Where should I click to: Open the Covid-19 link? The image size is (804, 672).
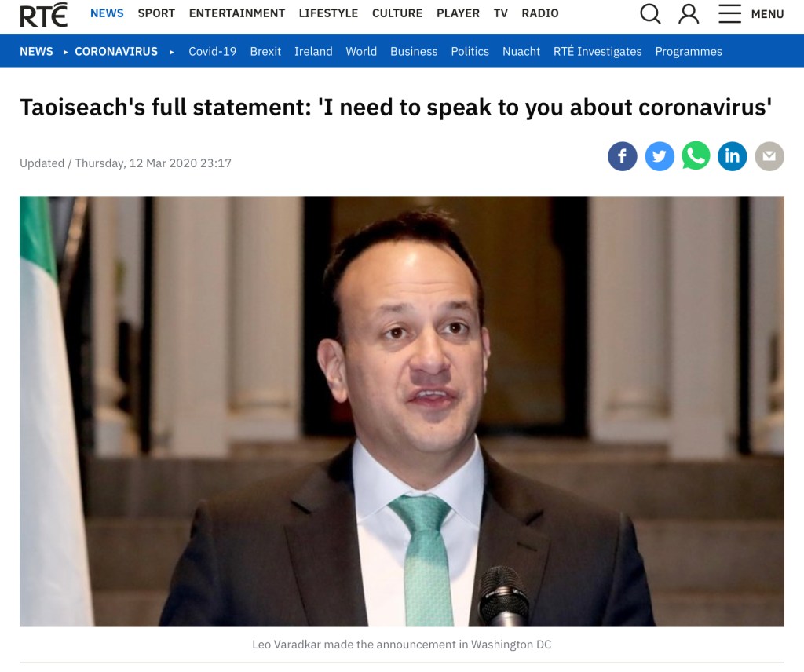click(212, 51)
